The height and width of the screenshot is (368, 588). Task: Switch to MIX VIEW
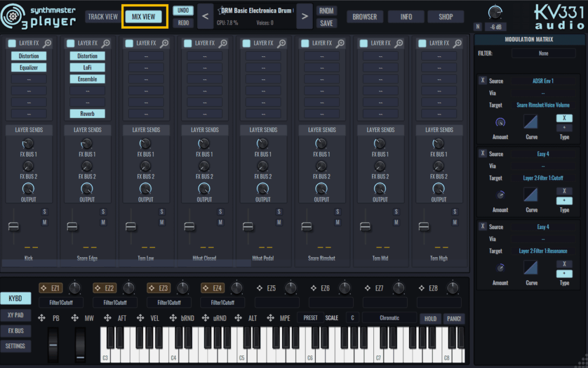[143, 17]
